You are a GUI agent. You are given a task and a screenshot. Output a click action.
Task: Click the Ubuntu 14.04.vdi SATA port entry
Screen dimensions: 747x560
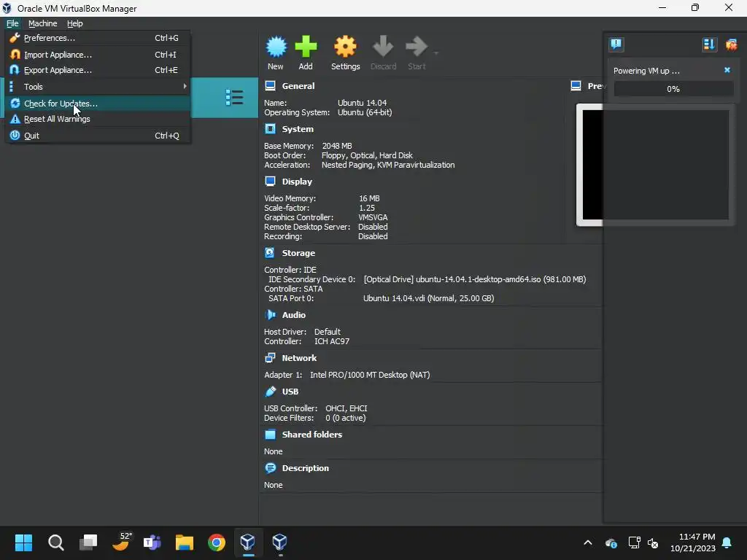point(428,298)
